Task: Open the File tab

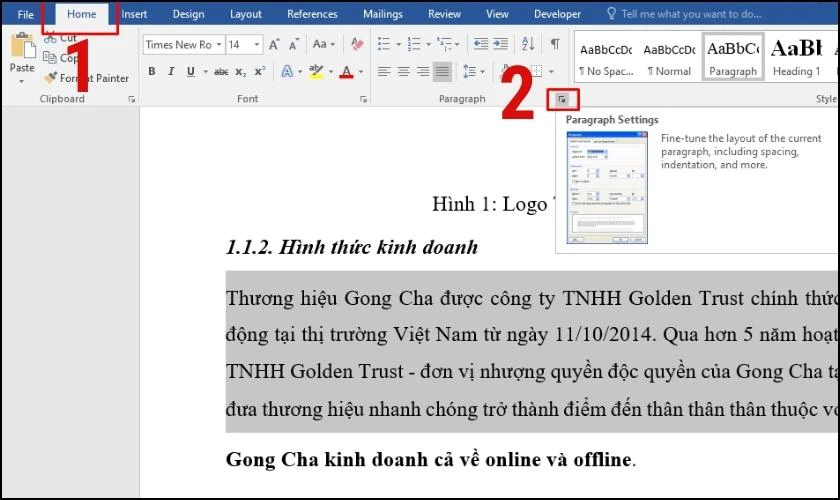Action: (26, 14)
